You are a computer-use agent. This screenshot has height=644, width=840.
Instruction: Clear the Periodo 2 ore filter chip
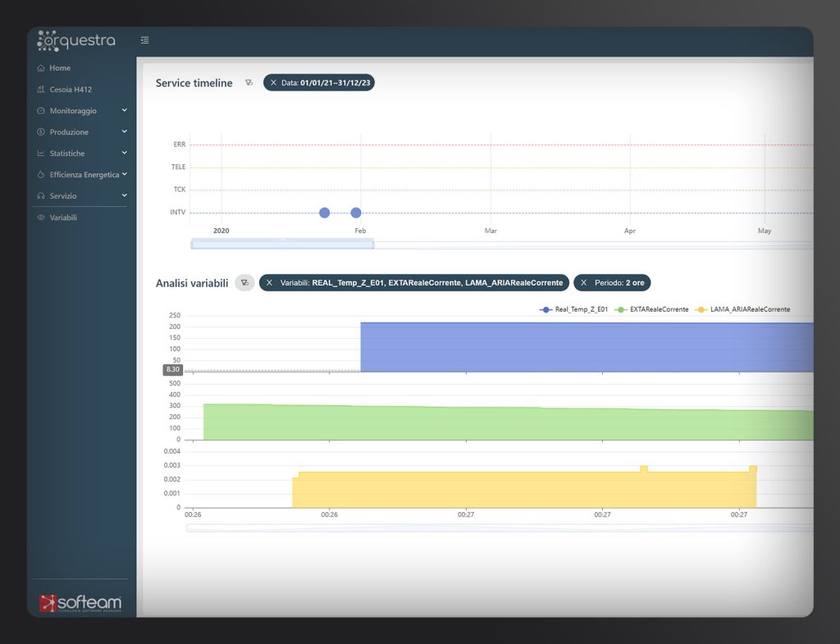[x=582, y=282]
